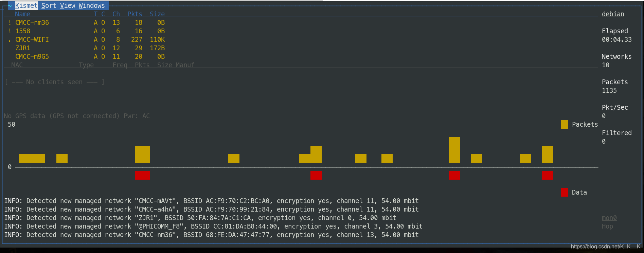
Task: Click the Name column header
Action: 22,14
